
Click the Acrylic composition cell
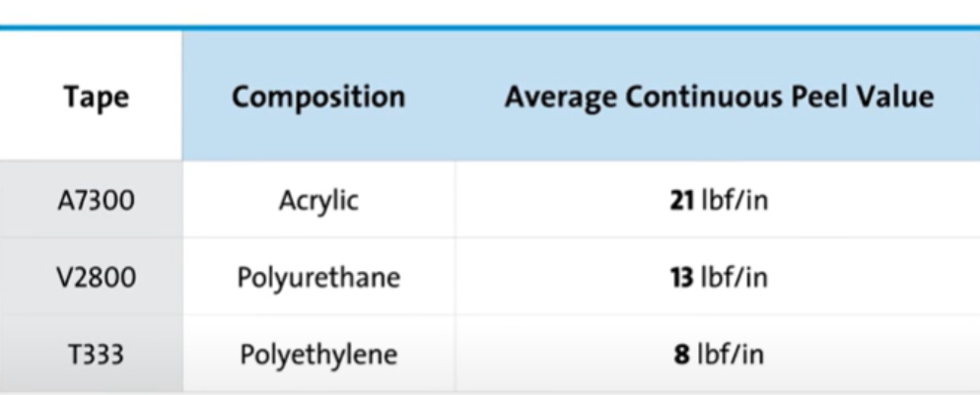318,201
